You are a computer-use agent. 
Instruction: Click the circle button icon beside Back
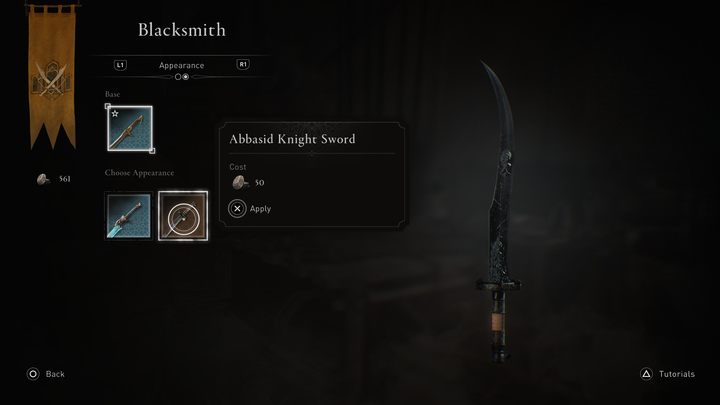(33, 374)
